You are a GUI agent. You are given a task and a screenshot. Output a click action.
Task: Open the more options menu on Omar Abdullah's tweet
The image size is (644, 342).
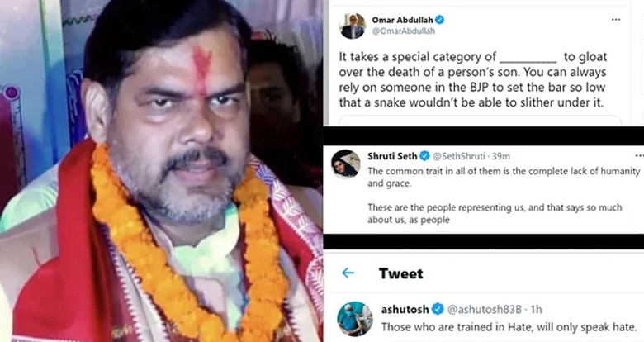click(x=616, y=20)
